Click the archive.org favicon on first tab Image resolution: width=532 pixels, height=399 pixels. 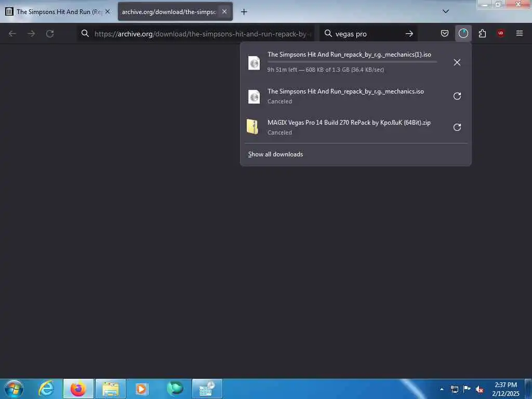pyautogui.click(x=9, y=11)
